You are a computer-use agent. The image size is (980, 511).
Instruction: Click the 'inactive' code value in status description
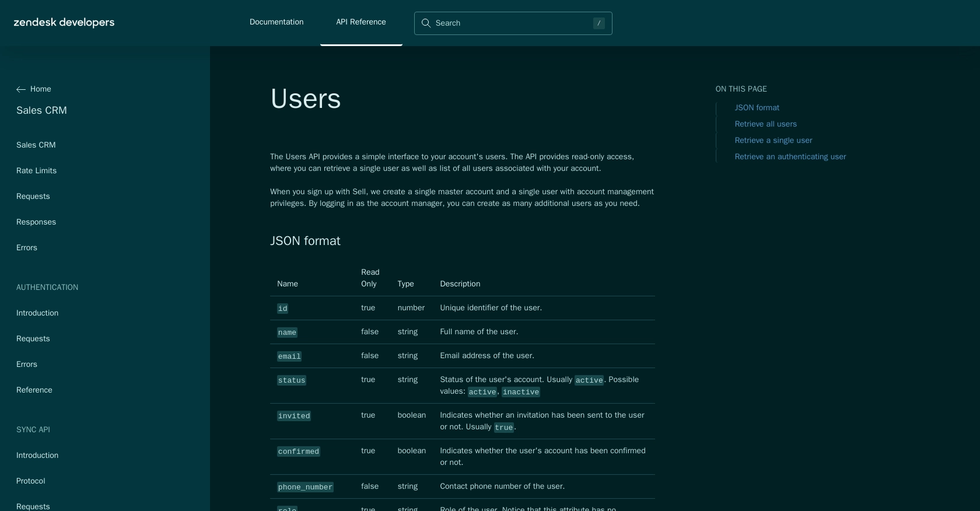(521, 392)
